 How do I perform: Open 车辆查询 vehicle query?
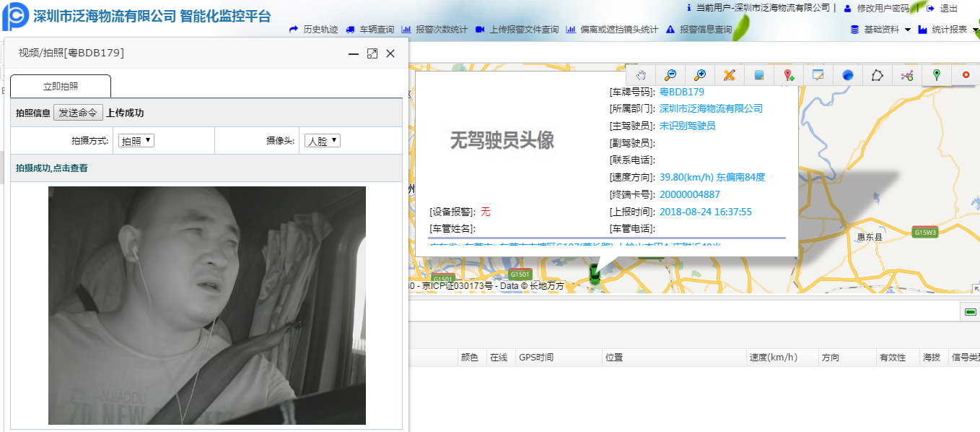click(370, 30)
